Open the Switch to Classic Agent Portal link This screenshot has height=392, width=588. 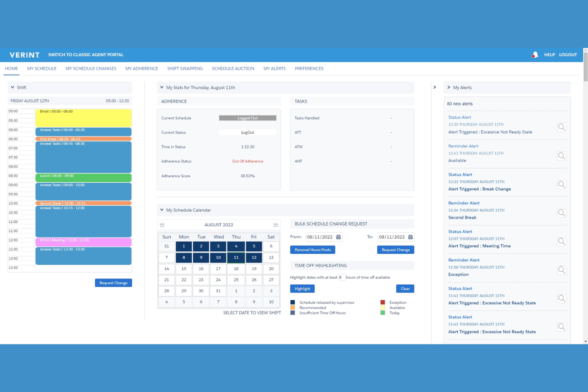86,54
